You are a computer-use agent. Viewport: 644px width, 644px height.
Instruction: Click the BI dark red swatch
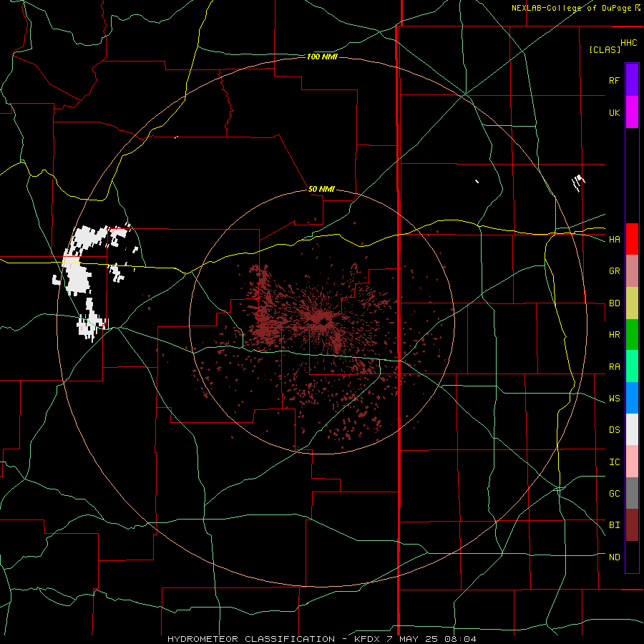tap(632, 525)
